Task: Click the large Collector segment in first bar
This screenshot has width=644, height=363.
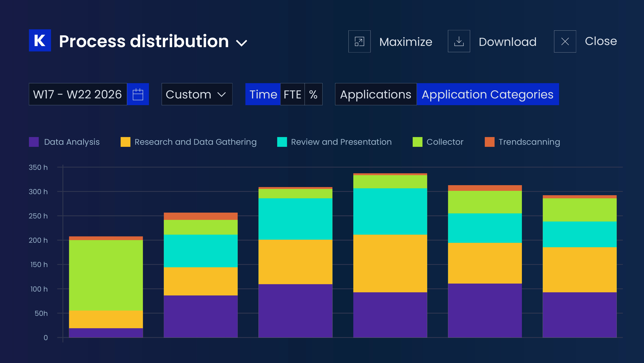Action: pyautogui.click(x=106, y=275)
